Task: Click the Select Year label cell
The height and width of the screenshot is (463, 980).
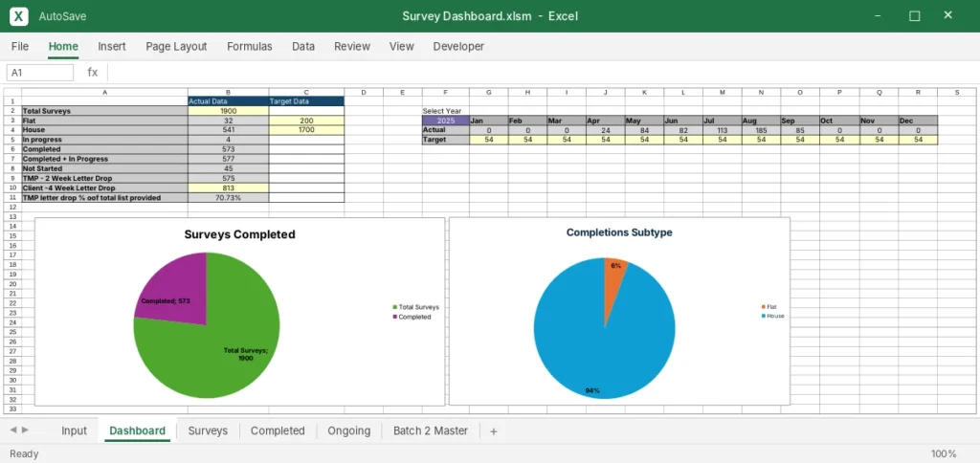Action: pyautogui.click(x=446, y=111)
